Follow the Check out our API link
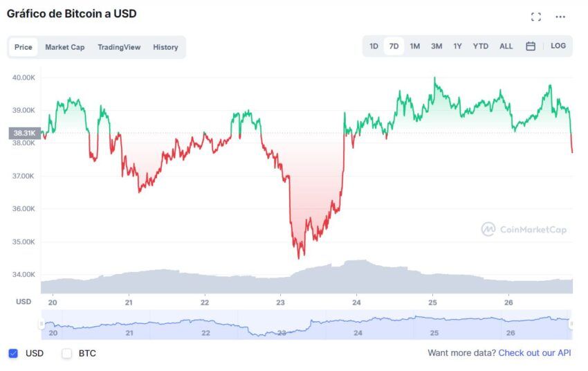Viewport: 588px width, 371px height. point(534,353)
